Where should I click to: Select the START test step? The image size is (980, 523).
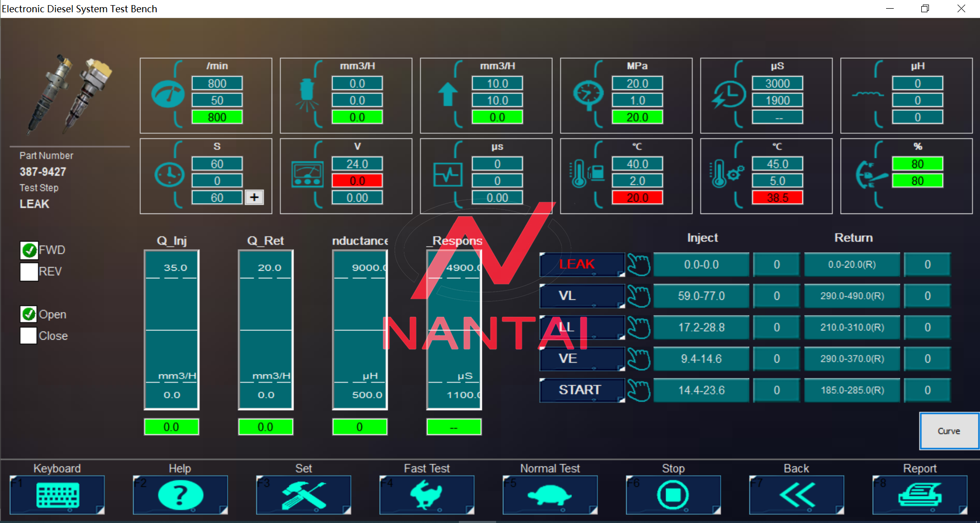(581, 390)
